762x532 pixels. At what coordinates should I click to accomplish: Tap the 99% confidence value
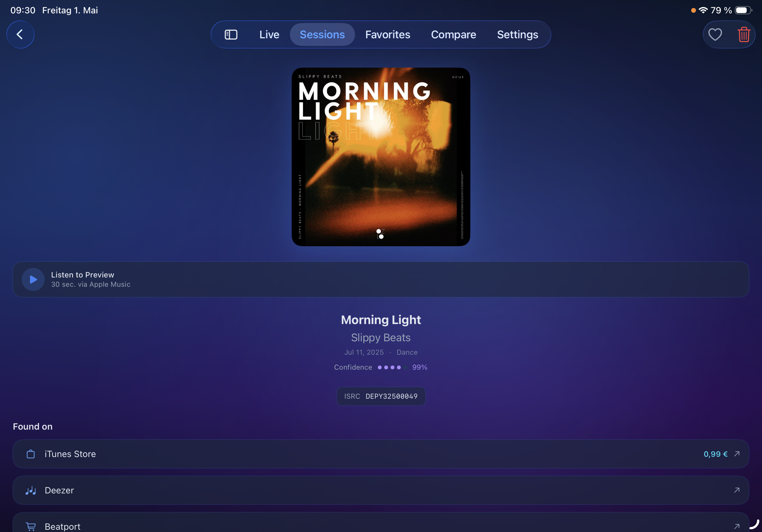point(420,367)
